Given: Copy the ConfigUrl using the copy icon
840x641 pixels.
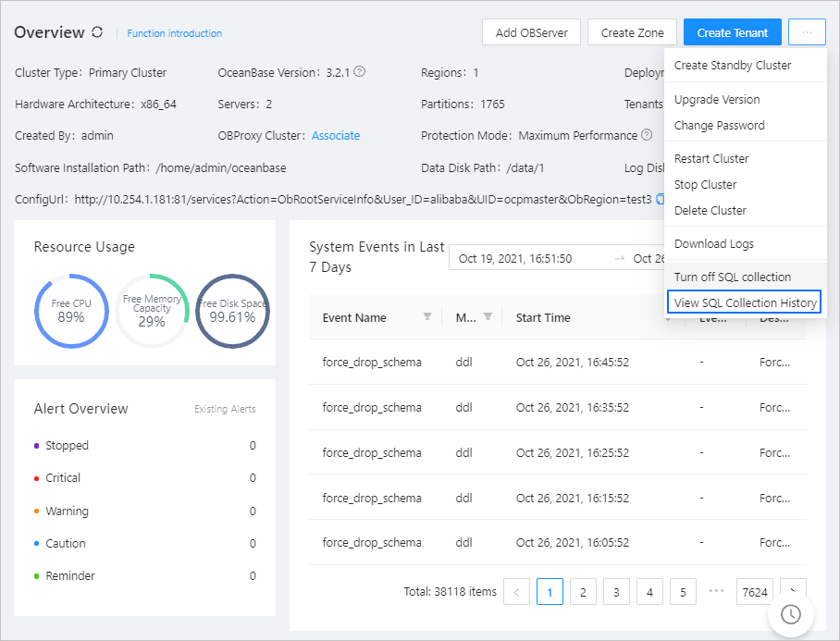Looking at the screenshot, I should point(660,199).
